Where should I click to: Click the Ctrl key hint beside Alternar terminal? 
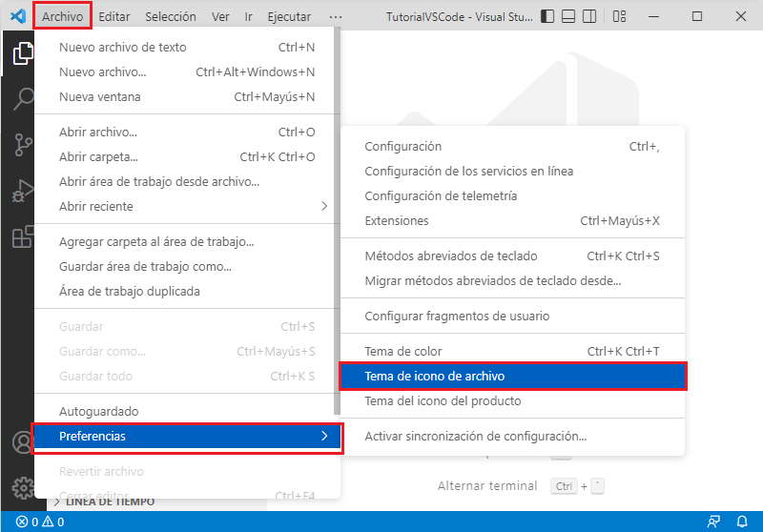coord(564,486)
